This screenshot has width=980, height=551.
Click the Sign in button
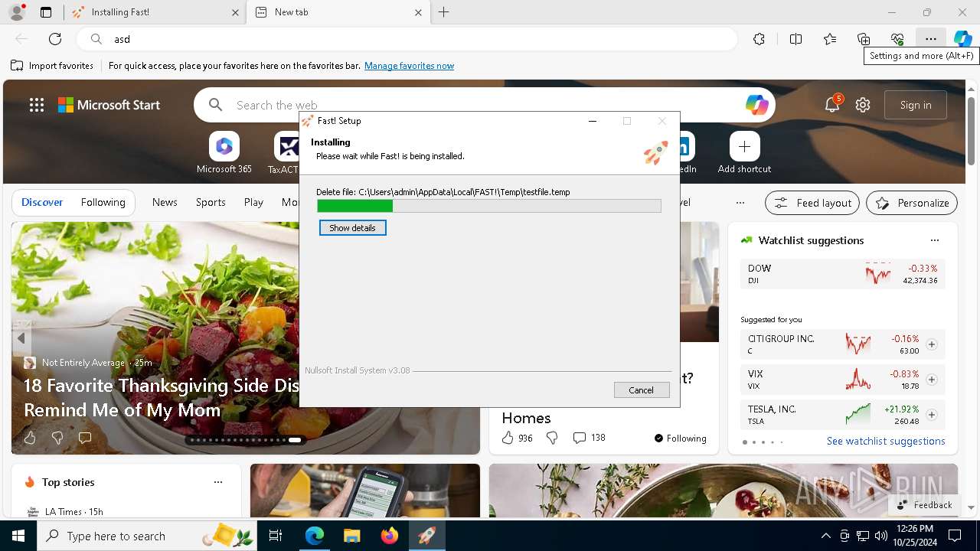[x=916, y=105]
